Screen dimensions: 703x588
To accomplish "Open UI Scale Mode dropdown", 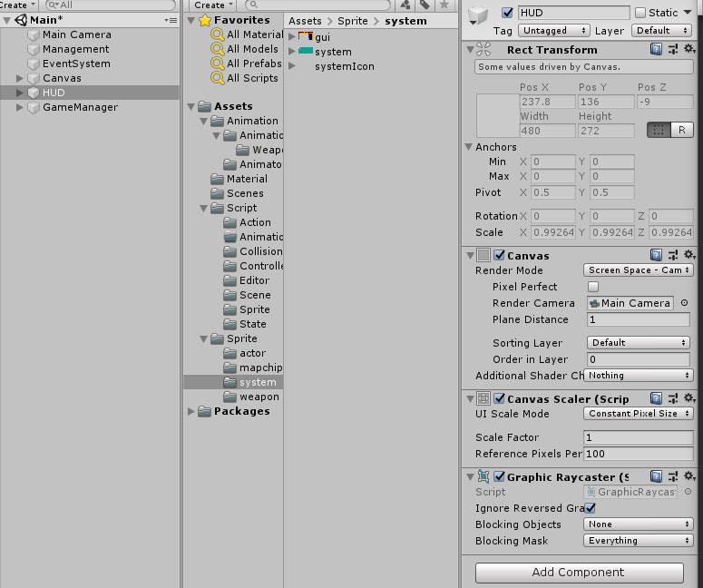I will pyautogui.click(x=639, y=413).
